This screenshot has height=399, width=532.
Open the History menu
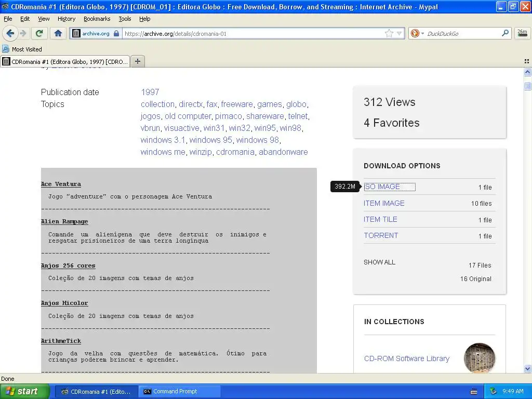point(66,19)
